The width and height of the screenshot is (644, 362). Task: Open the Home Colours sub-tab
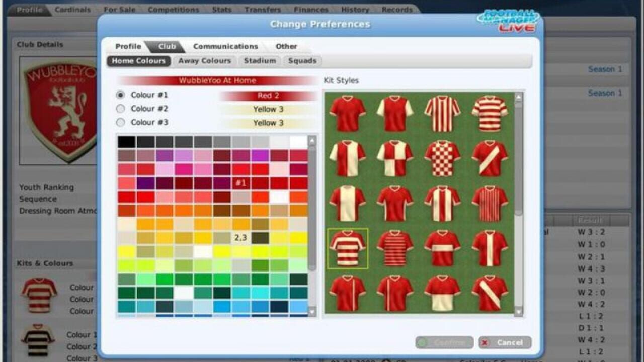[138, 61]
